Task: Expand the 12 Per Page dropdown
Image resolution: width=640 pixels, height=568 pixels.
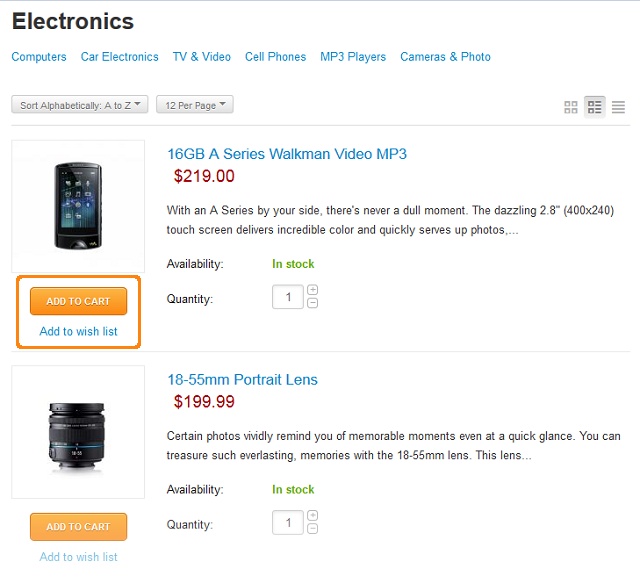Action: click(195, 105)
